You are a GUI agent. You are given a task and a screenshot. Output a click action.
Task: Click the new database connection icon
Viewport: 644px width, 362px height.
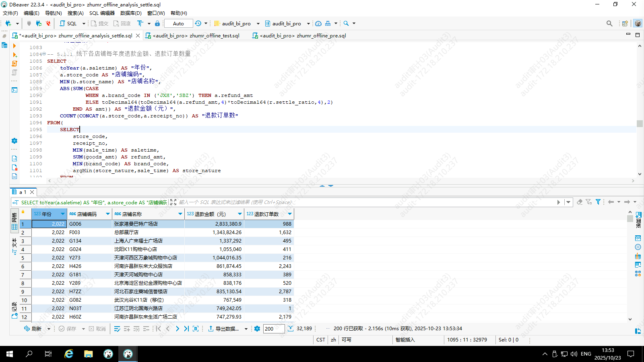click(x=8, y=23)
